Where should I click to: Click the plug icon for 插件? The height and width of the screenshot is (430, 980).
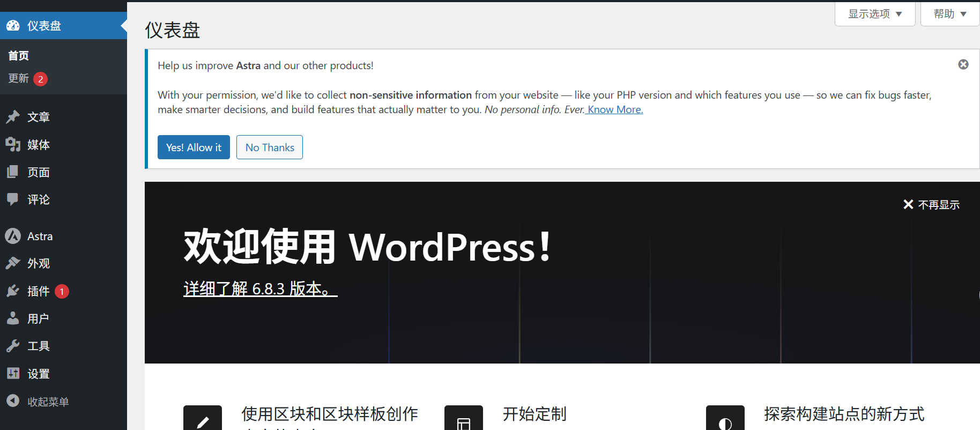pos(13,291)
